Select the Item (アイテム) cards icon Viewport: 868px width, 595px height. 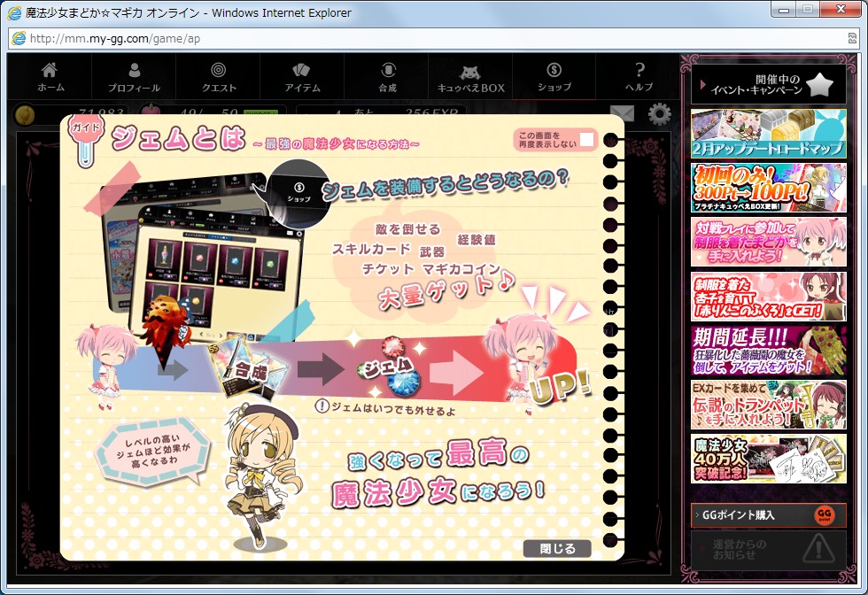(302, 72)
